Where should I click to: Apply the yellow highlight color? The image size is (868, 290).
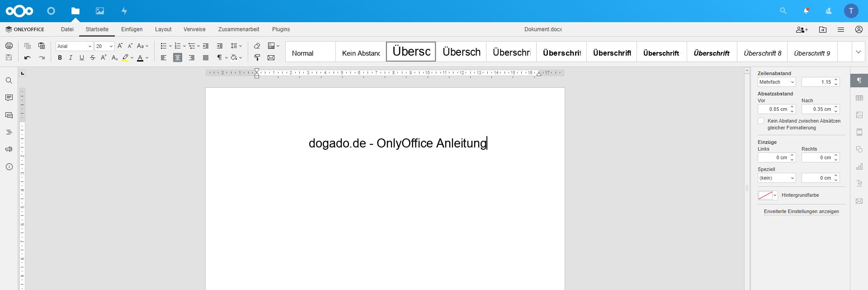point(125,57)
